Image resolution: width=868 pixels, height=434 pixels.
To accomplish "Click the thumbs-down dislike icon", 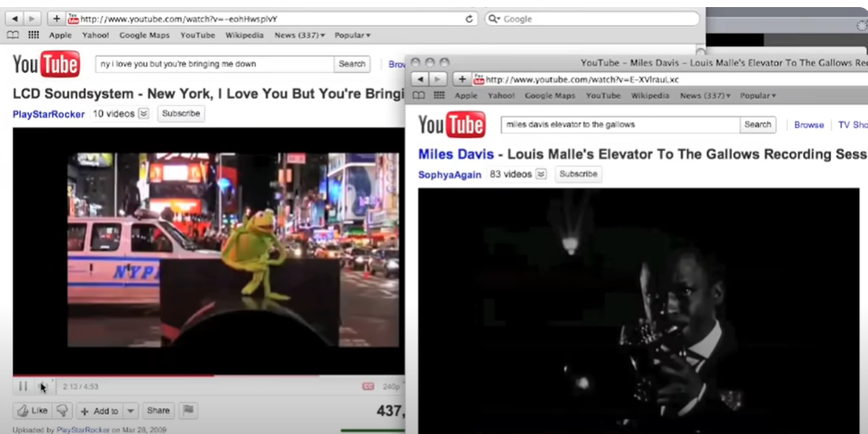I will [63, 410].
